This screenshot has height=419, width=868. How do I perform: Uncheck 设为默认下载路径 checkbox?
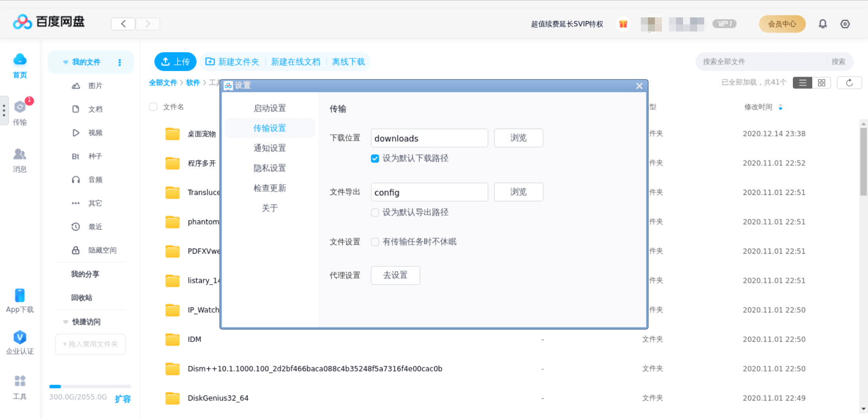[375, 158]
